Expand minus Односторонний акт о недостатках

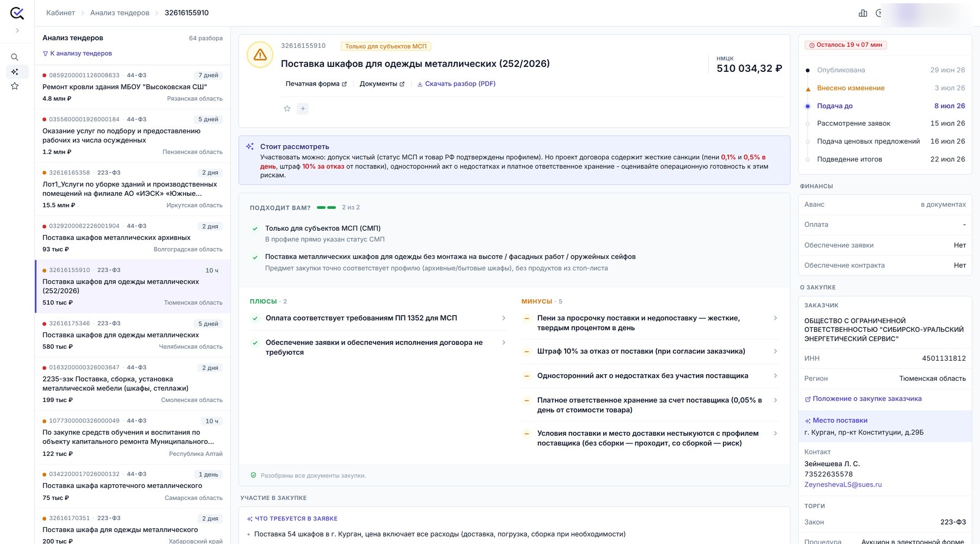pyautogui.click(x=650, y=376)
